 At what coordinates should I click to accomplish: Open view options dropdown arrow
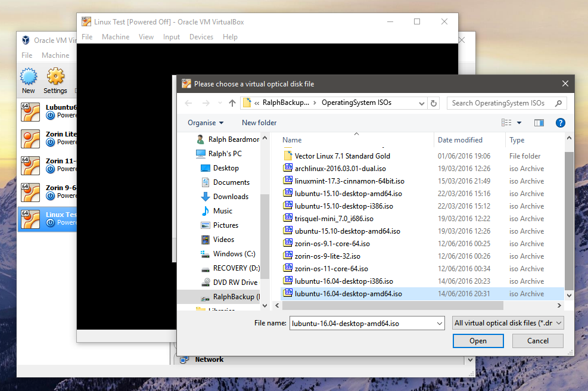[519, 123]
